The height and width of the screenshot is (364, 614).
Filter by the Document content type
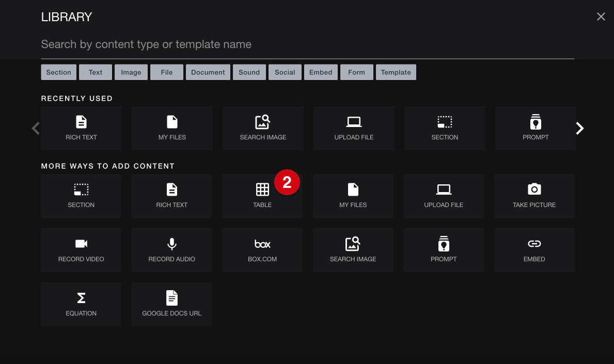pos(208,72)
